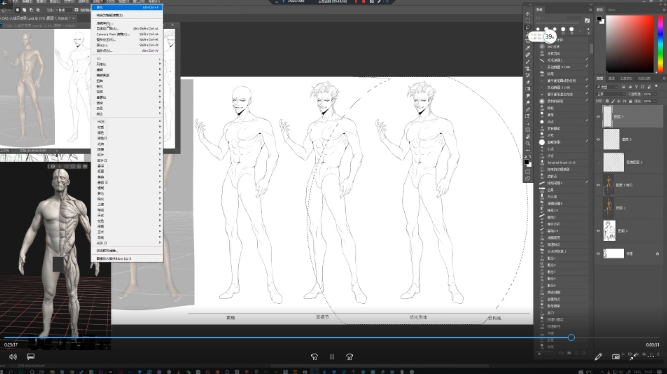Toggle lock transparent pixels
Screen dimensions: 667x374
pos(607,101)
